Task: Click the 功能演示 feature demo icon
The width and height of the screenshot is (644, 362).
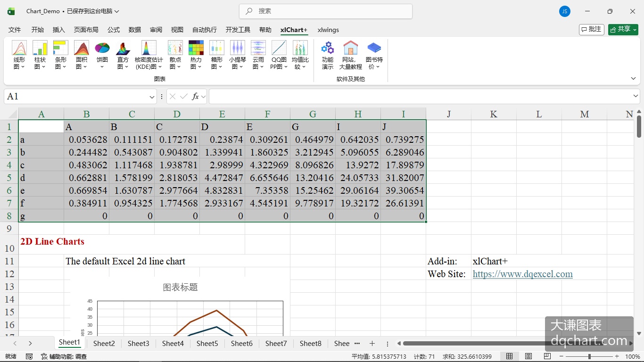Action: point(328,55)
